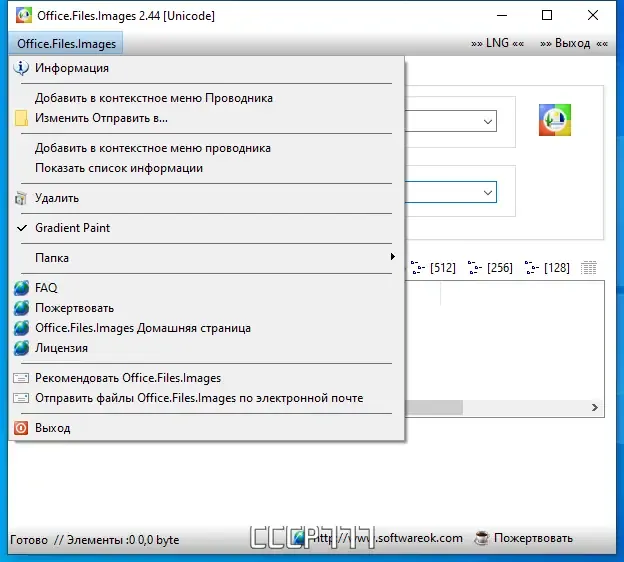Expand the Папка submenu arrow
This screenshot has height=562, width=624.
click(x=392, y=257)
